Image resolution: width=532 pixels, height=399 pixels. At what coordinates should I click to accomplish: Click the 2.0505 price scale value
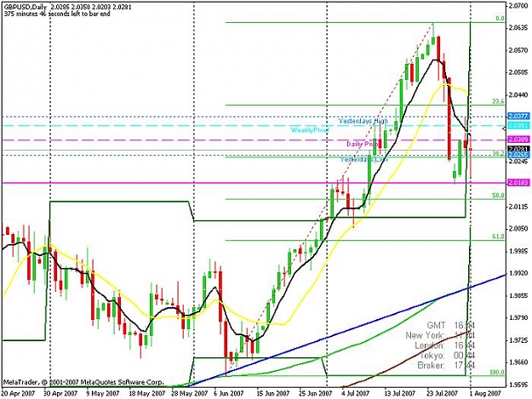tap(519, 72)
